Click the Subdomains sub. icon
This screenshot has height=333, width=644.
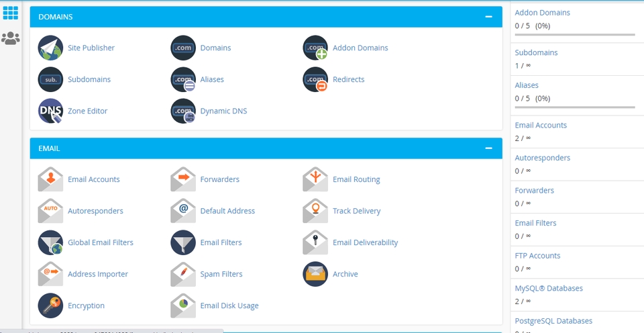(x=50, y=79)
